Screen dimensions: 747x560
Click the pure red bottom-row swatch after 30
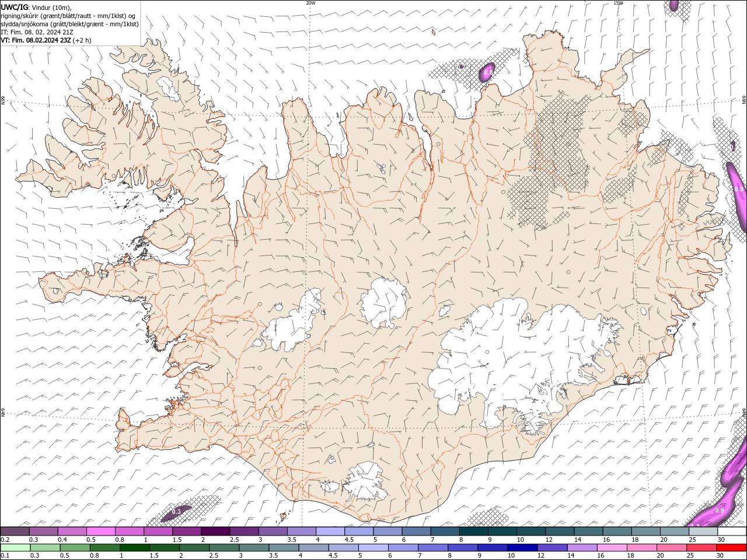pyautogui.click(x=731, y=547)
